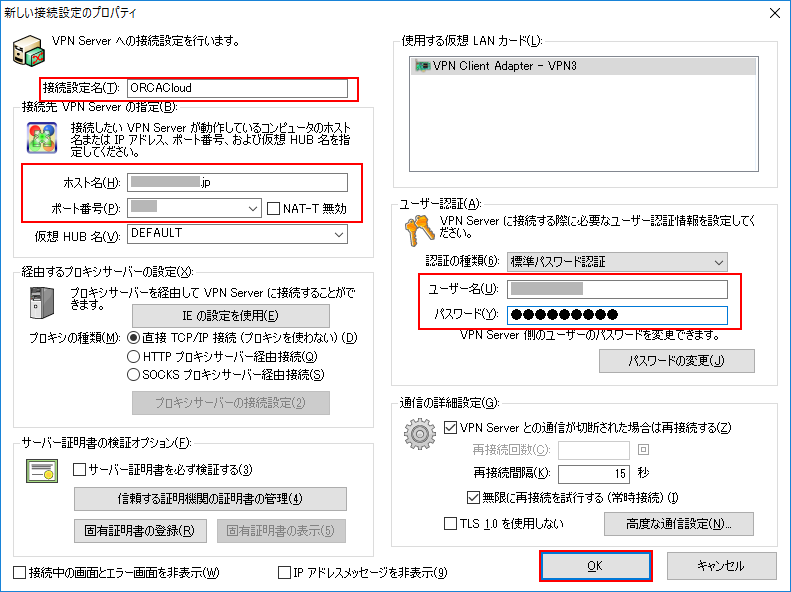
Task: Click the キャンセル button
Action: point(721,566)
